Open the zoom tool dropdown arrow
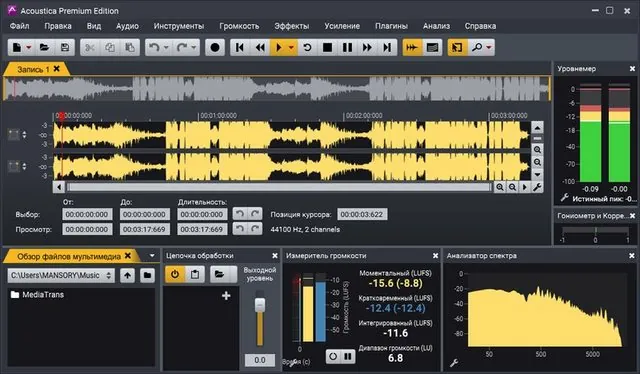 [x=489, y=48]
